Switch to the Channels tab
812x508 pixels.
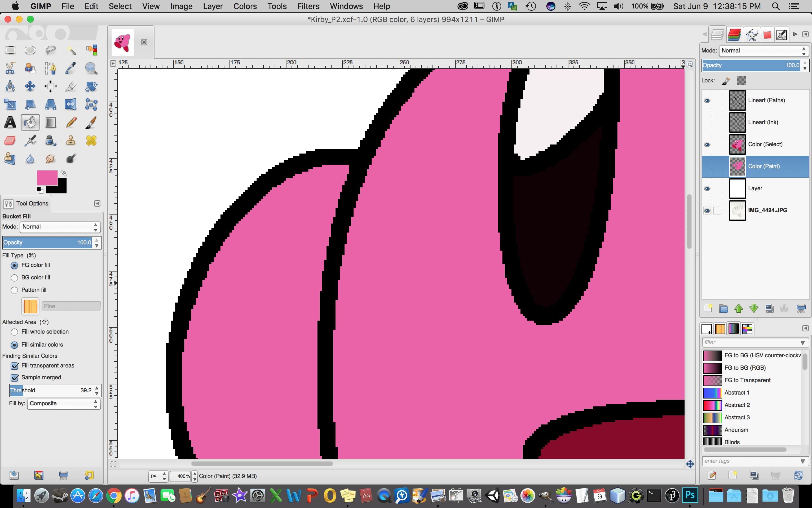coord(734,34)
